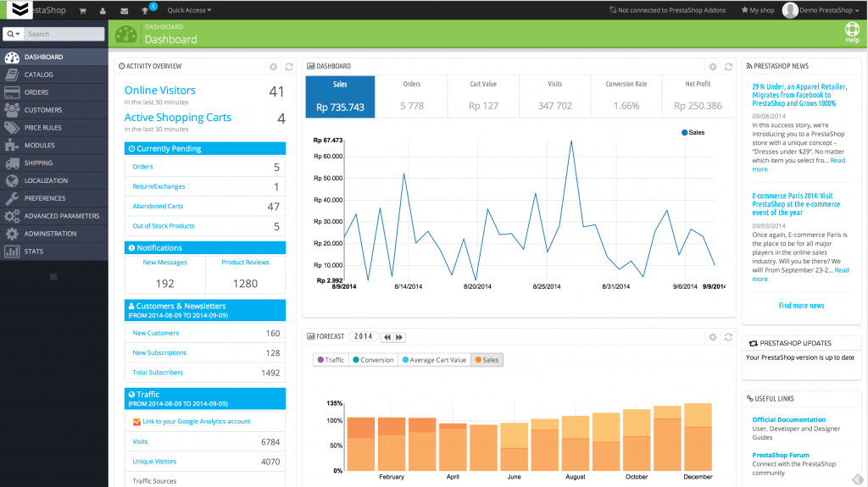
Task: Open Dashboard panel settings gear
Action: tap(712, 66)
